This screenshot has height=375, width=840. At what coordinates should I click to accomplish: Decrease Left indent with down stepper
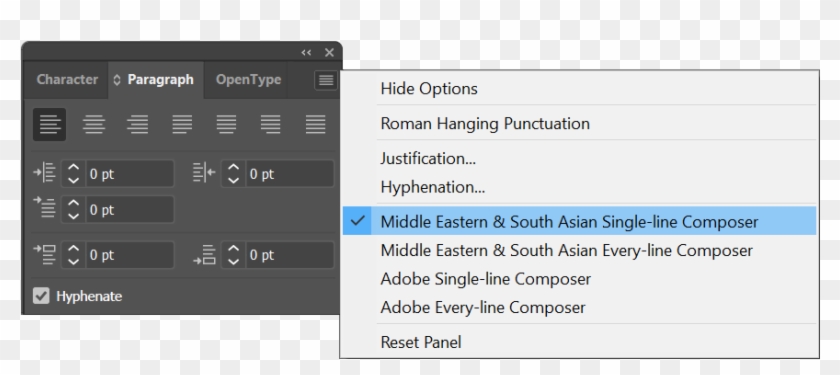pyautogui.click(x=73, y=181)
